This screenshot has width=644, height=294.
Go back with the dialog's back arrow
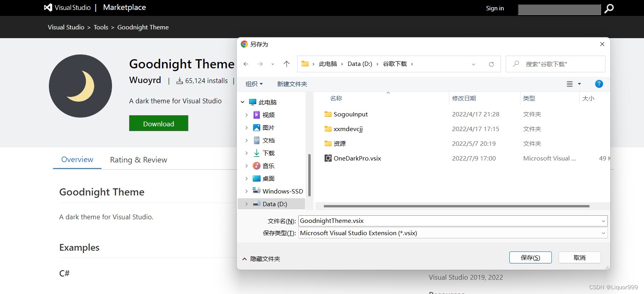coord(246,64)
